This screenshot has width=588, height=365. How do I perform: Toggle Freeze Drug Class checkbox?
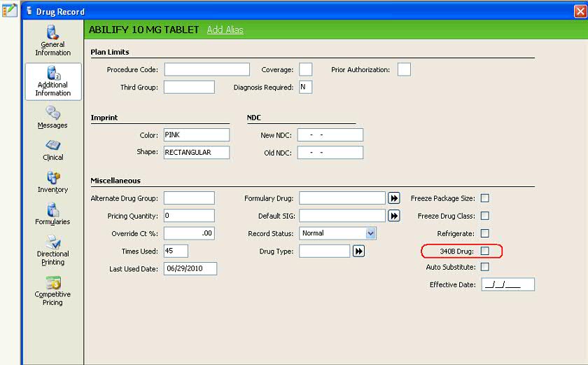pyautogui.click(x=485, y=216)
